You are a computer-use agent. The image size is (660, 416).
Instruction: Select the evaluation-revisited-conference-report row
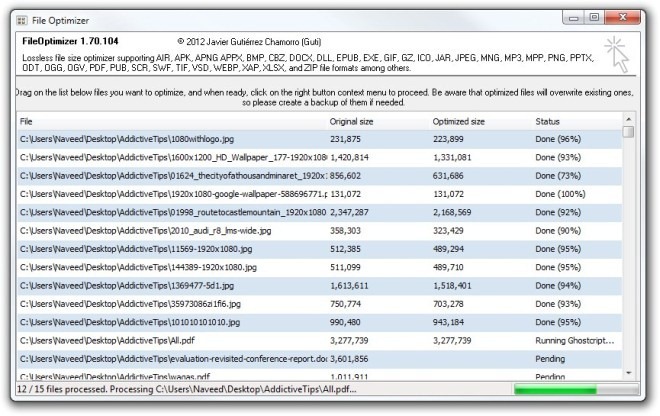coord(319,359)
